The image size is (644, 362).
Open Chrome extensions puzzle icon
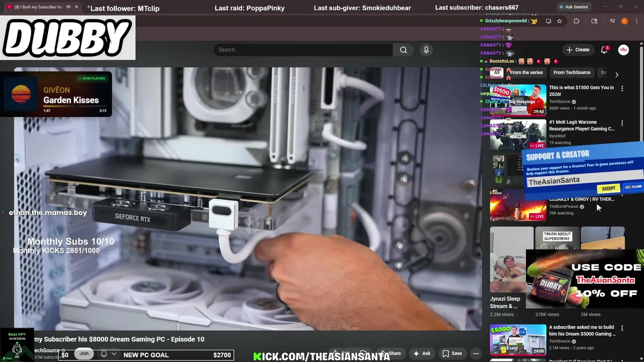(577, 21)
